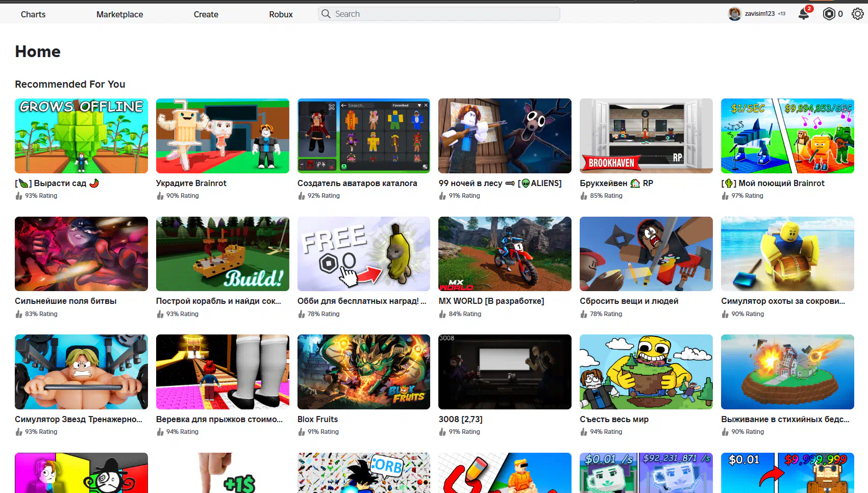The height and width of the screenshot is (493, 868).
Task: Open the Blox Fruits title link
Action: tap(317, 419)
